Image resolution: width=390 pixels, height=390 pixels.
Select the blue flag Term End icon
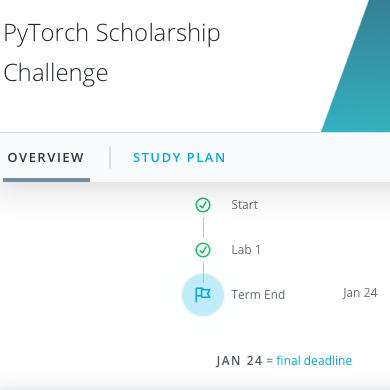[x=203, y=295]
